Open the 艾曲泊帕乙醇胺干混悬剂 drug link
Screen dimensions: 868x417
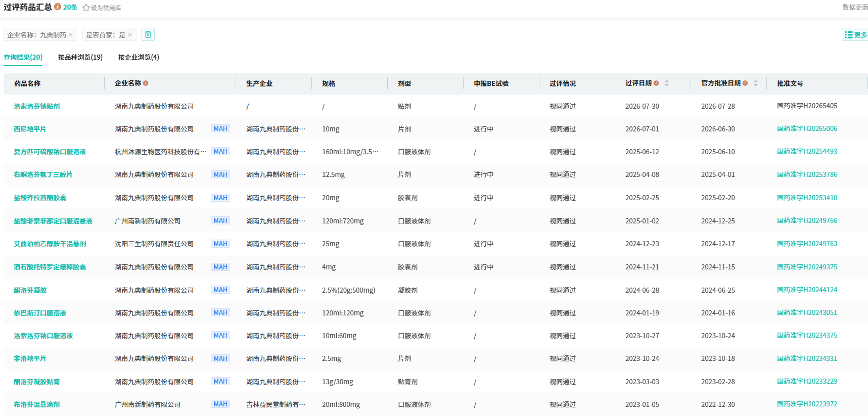point(50,244)
